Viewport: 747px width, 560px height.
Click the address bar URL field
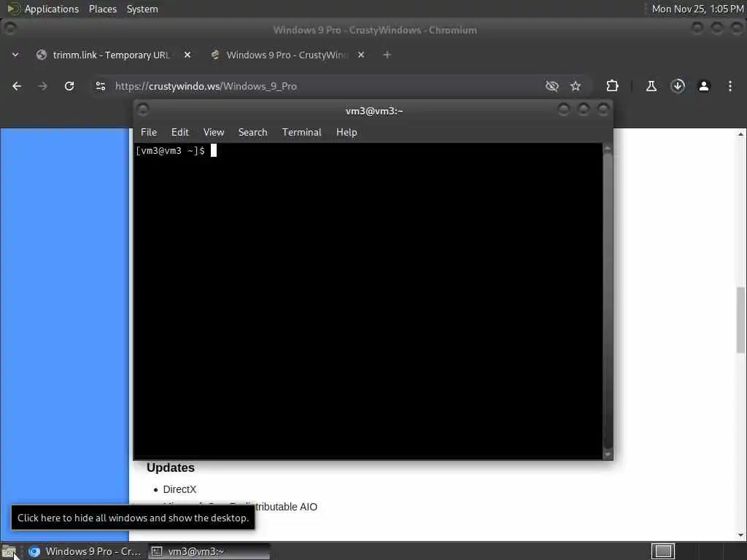tap(324, 86)
